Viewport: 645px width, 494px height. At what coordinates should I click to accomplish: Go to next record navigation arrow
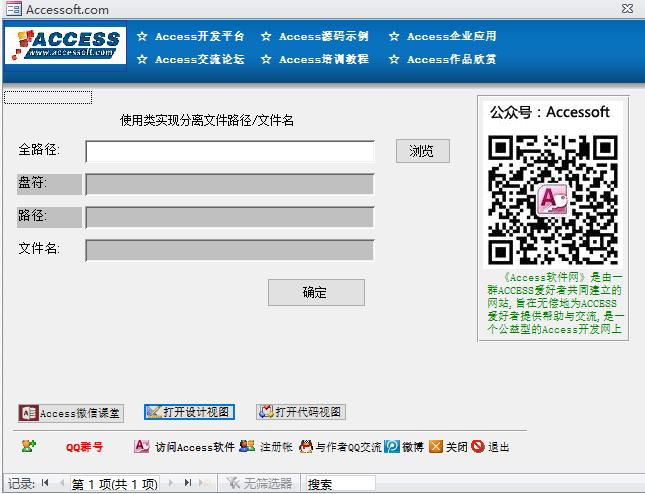pos(171,482)
